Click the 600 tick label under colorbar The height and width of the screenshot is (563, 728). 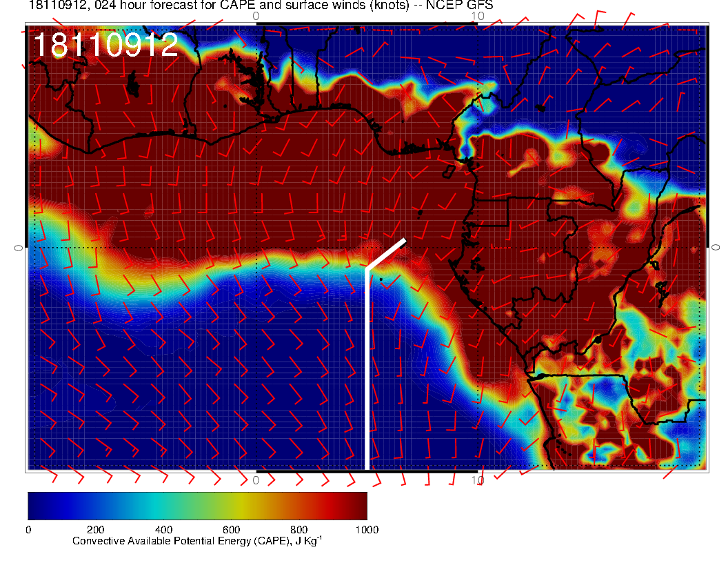pyautogui.click(x=231, y=530)
